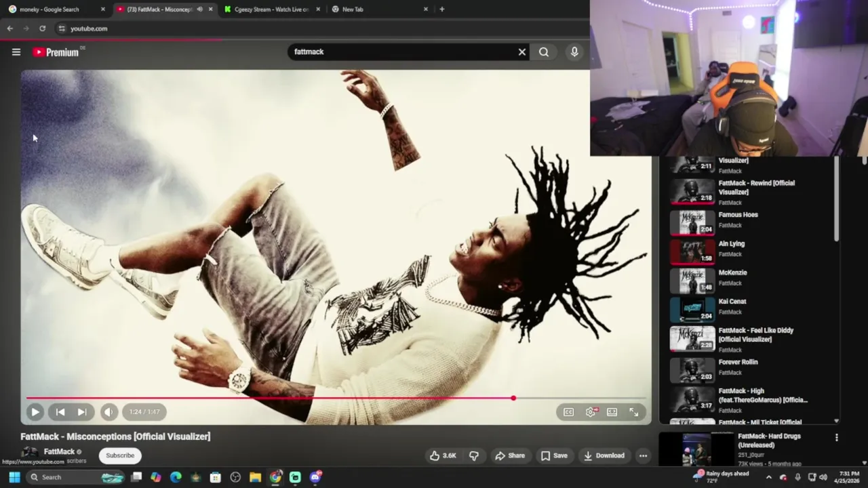Play the paused video
868x488 pixels.
35,411
